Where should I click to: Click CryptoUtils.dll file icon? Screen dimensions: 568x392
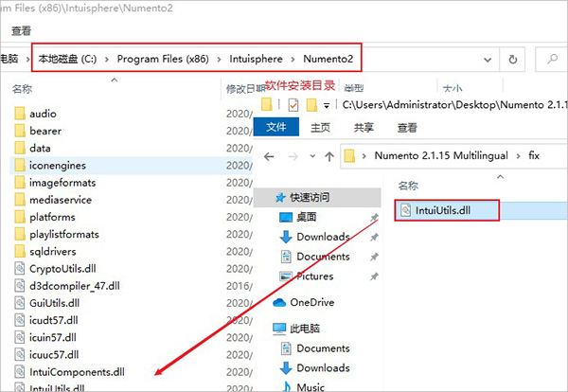[x=20, y=269]
